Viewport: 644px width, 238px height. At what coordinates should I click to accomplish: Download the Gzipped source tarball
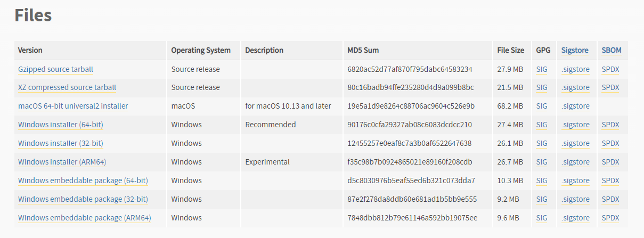[55, 69]
